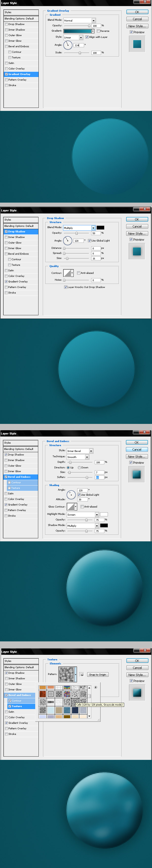
Task: Select Satin in Drop Shadow dialog styles list
Action: [x=11, y=270]
